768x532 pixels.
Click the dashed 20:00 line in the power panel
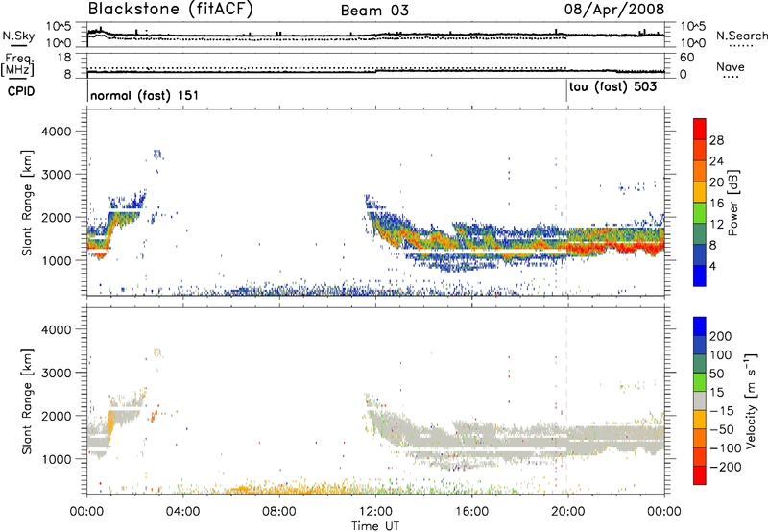coord(567,203)
